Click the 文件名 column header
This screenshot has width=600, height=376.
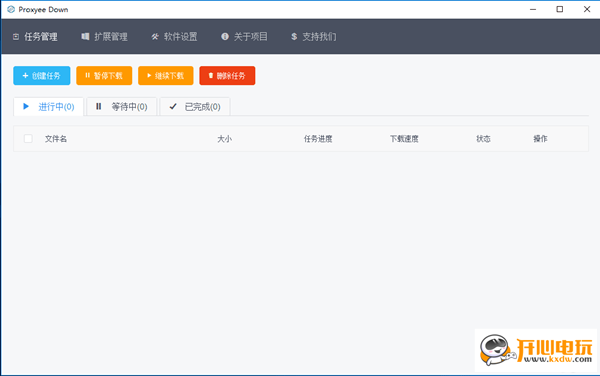(56, 139)
